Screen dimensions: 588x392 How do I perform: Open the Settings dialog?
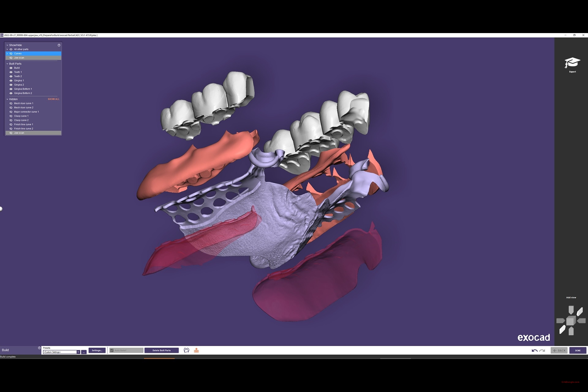pos(97,350)
